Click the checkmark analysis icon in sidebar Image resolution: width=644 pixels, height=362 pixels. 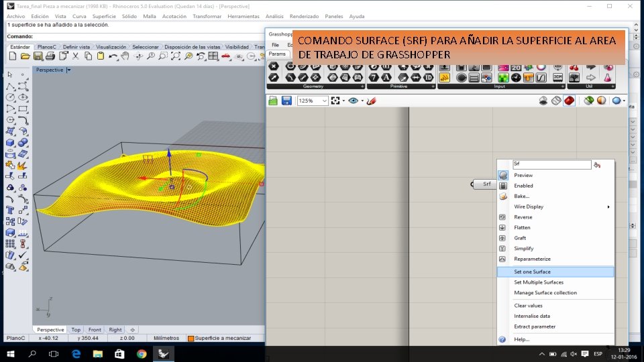pos(23,255)
